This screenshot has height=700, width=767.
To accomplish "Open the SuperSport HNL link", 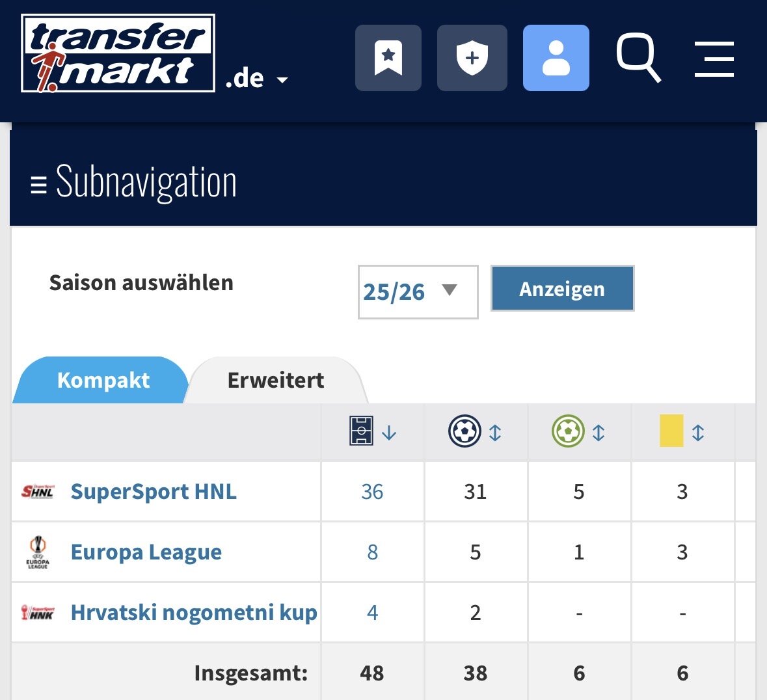I will click(154, 492).
